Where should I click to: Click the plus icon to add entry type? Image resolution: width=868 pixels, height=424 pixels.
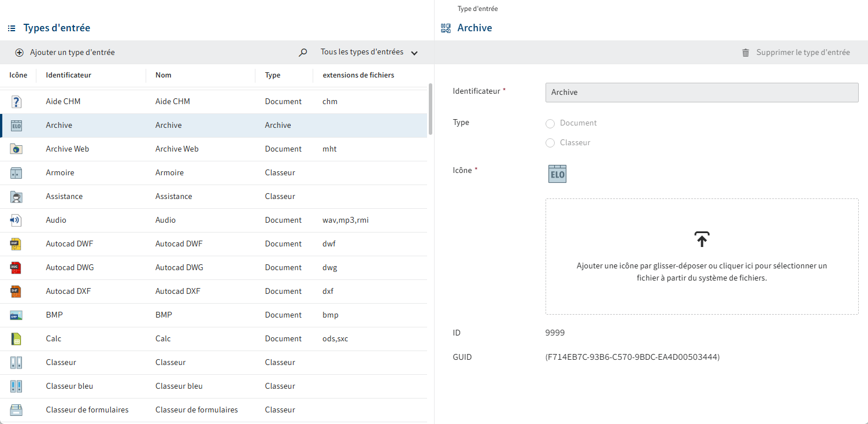coord(19,53)
